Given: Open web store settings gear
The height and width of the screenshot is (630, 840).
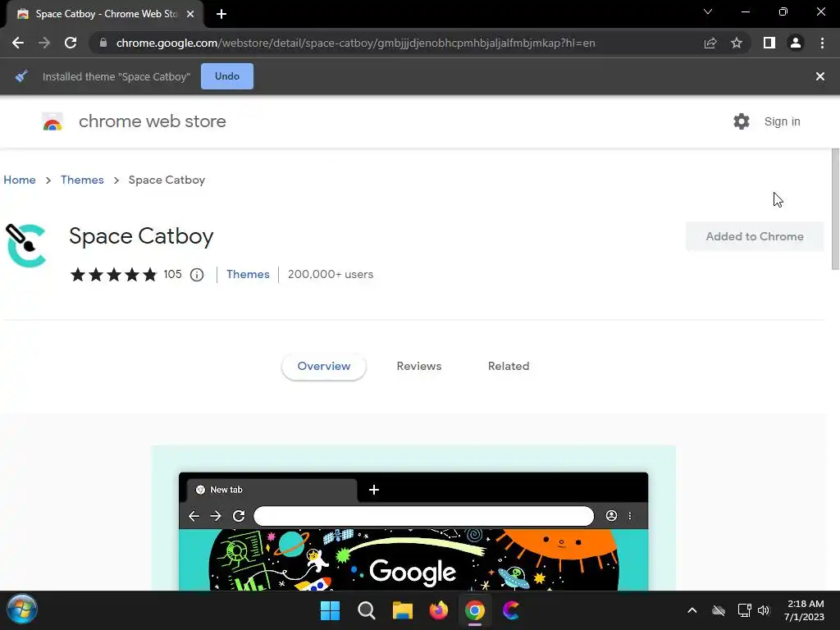Looking at the screenshot, I should (x=742, y=121).
